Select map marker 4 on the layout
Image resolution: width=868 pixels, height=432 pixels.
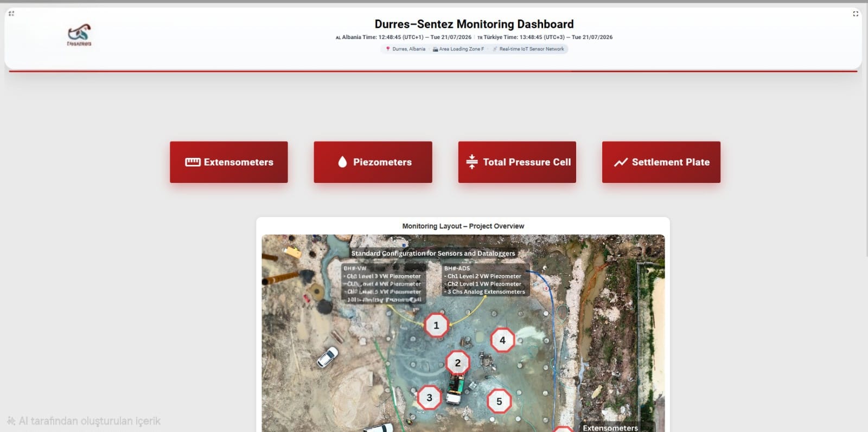click(x=502, y=340)
